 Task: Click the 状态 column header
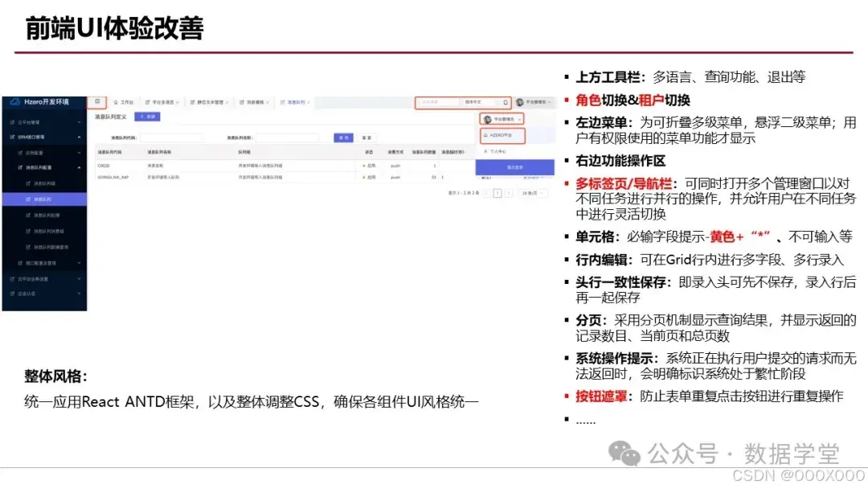(x=369, y=152)
